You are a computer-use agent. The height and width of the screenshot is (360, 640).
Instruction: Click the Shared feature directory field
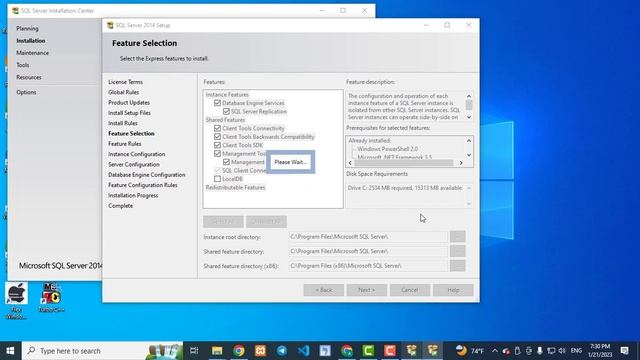click(x=368, y=251)
